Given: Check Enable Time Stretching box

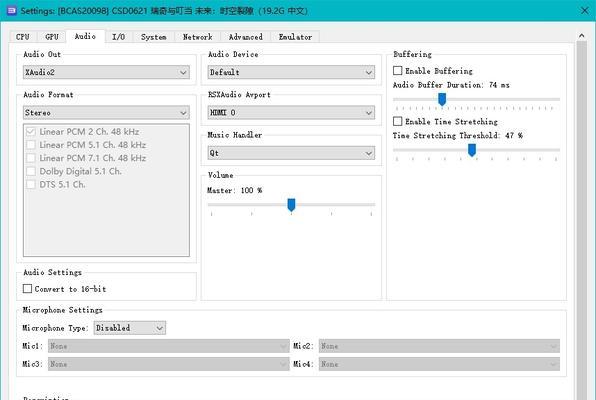Looking at the screenshot, I should click(x=398, y=121).
